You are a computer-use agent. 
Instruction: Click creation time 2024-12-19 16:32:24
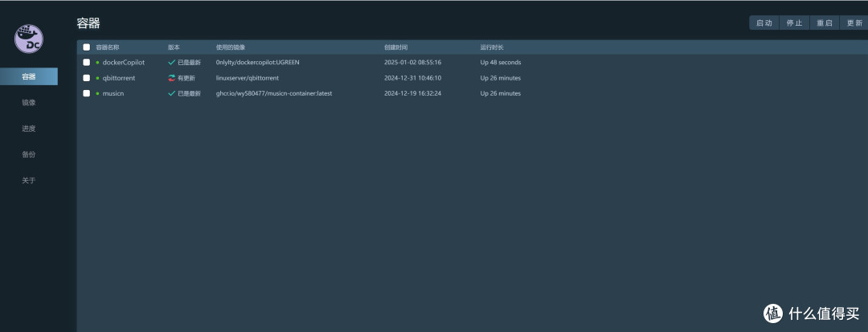(412, 93)
